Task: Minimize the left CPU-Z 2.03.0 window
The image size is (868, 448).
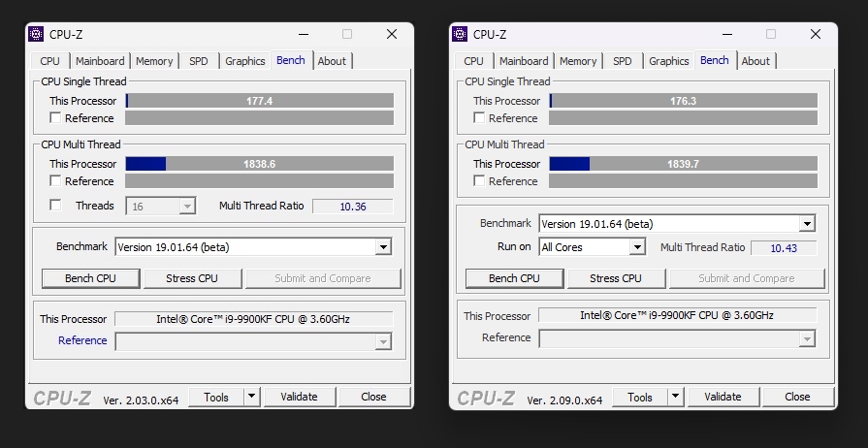Action: (304, 34)
